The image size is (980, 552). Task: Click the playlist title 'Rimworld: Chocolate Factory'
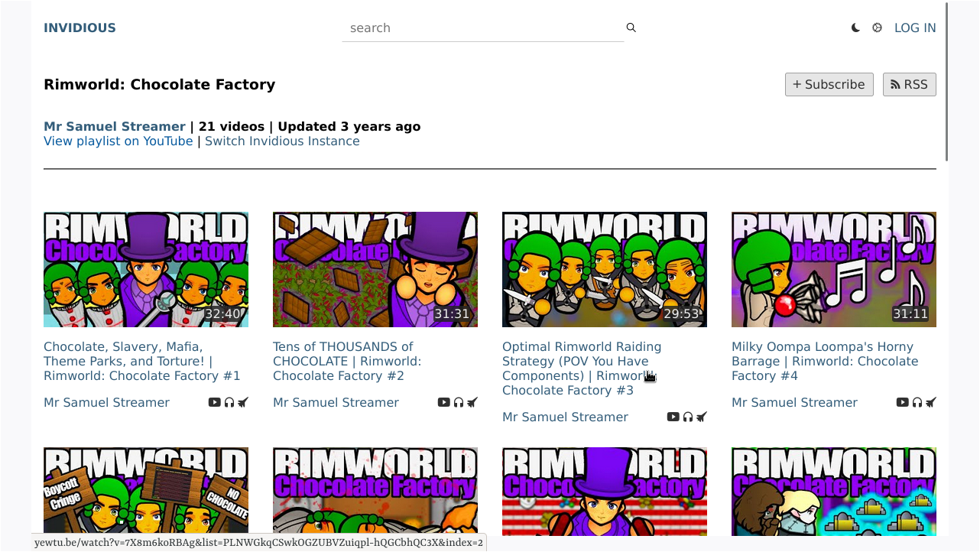(x=160, y=85)
